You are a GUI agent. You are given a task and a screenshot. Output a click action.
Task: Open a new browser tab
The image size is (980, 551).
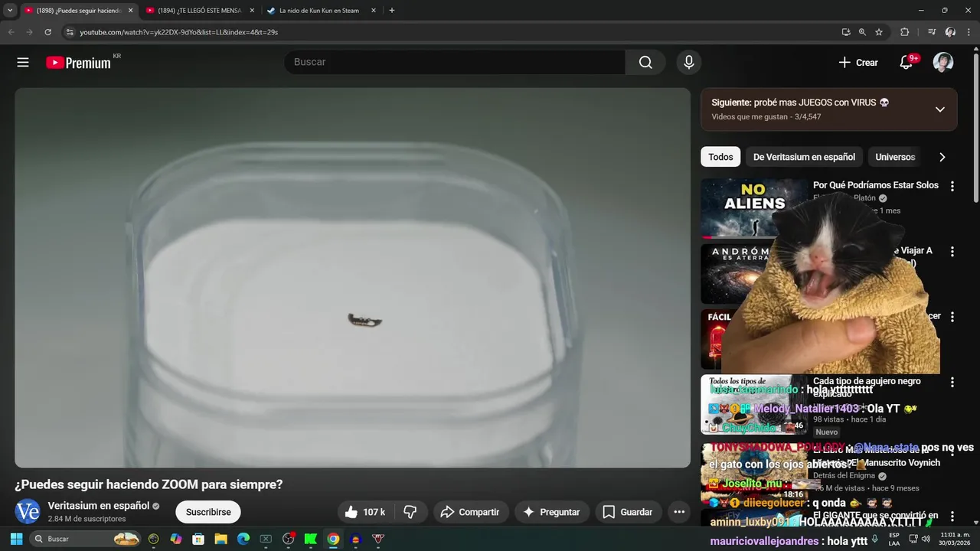point(392,11)
